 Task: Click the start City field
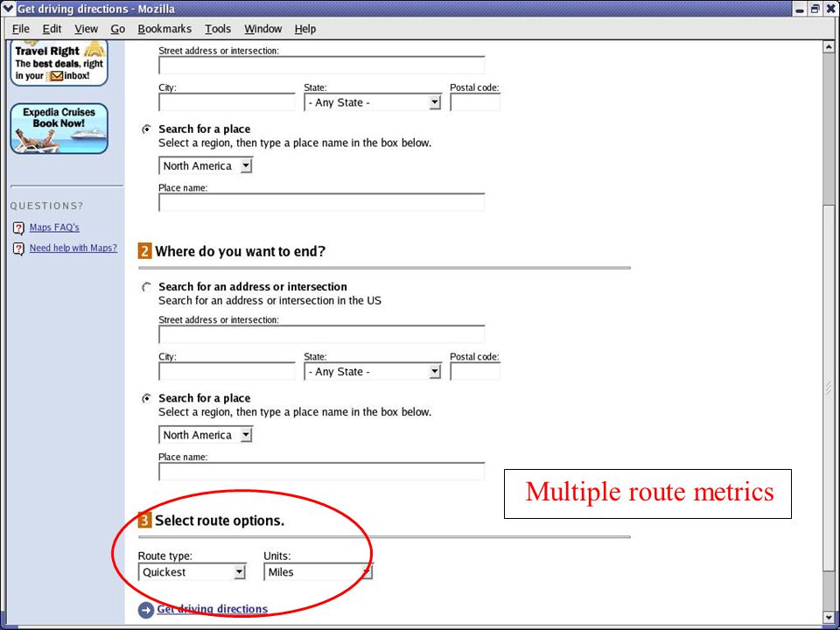coord(227,101)
